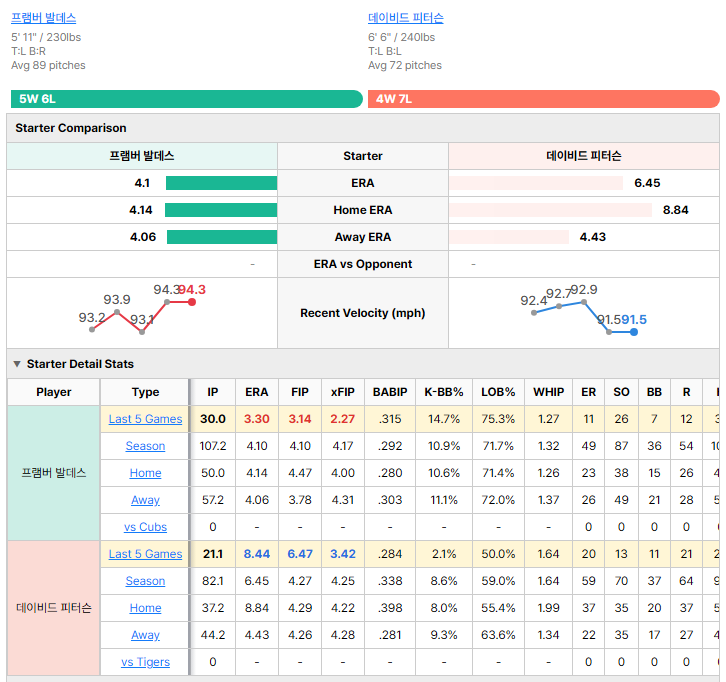
Task: Click the 'ERA vs Opponent' row label
Action: tap(363, 264)
